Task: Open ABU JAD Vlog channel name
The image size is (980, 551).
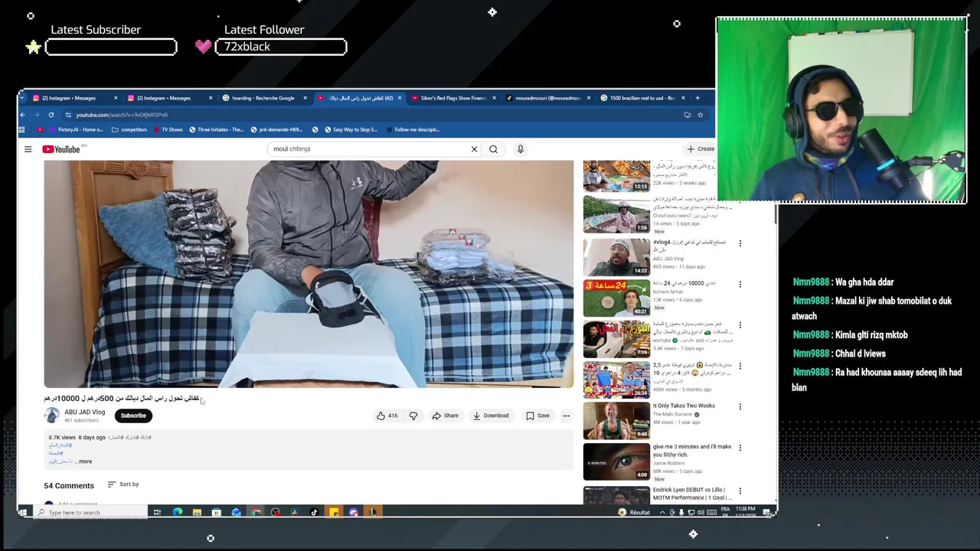Action: [84, 412]
